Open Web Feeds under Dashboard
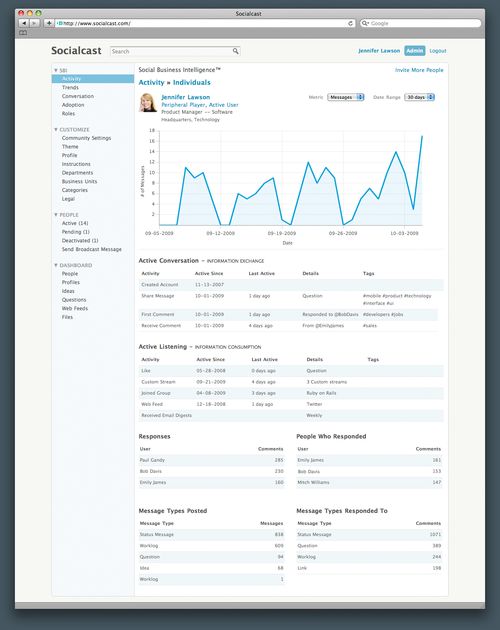 pos(75,308)
